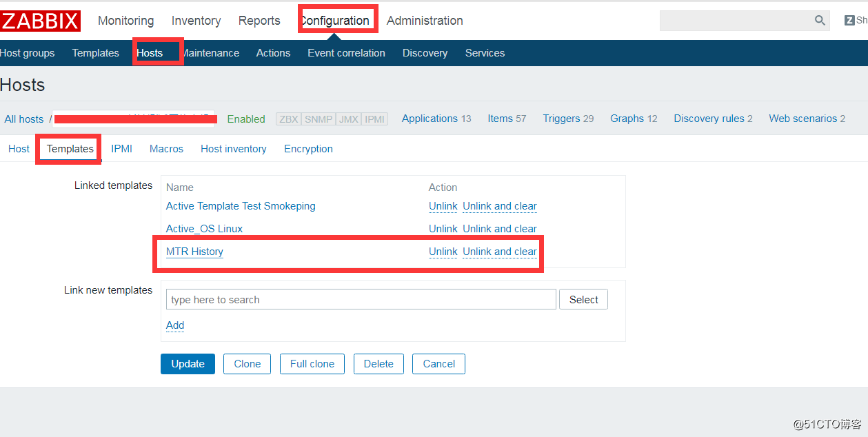868x437 pixels.
Task: Unlink and clear Active_OS Linux
Action: [x=500, y=229]
